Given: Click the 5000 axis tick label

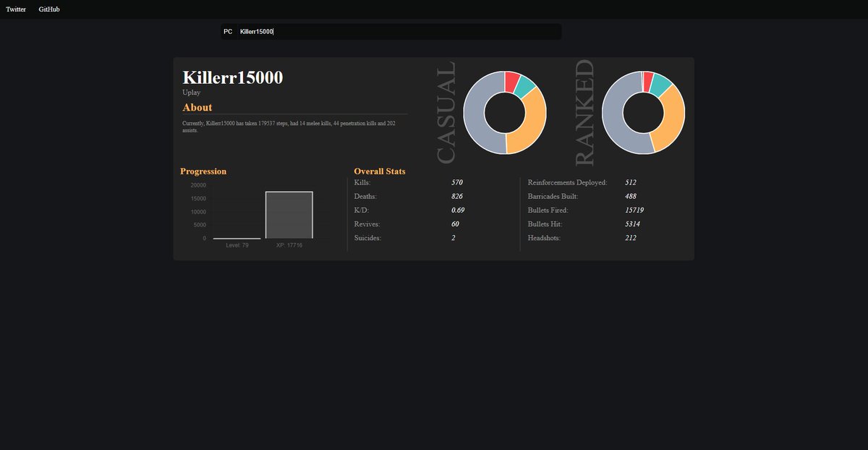Looking at the screenshot, I should [x=200, y=225].
